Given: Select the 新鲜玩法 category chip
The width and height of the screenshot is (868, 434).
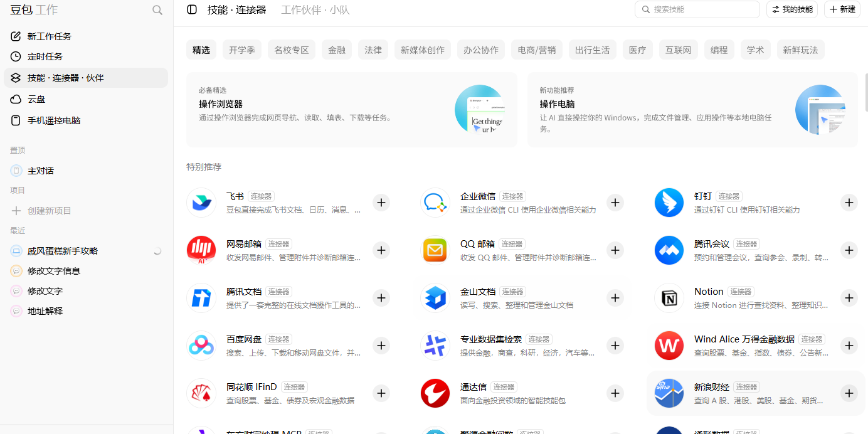Looking at the screenshot, I should click(800, 50).
